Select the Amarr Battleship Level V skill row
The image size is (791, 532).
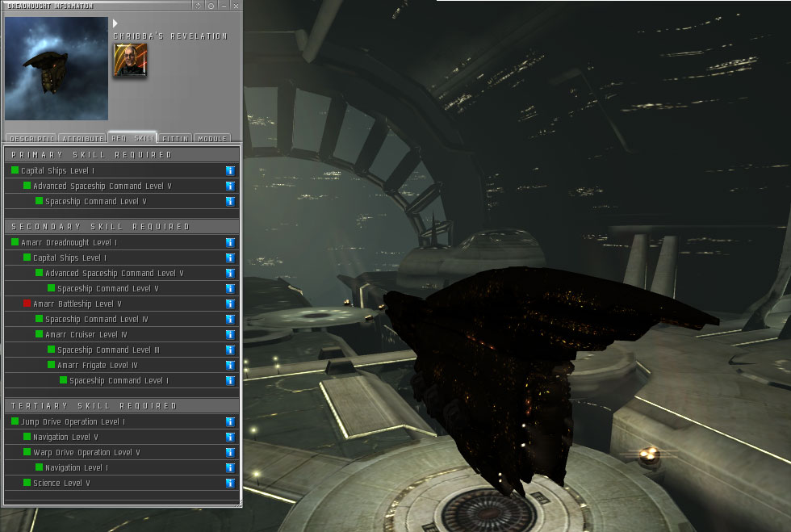pos(122,304)
